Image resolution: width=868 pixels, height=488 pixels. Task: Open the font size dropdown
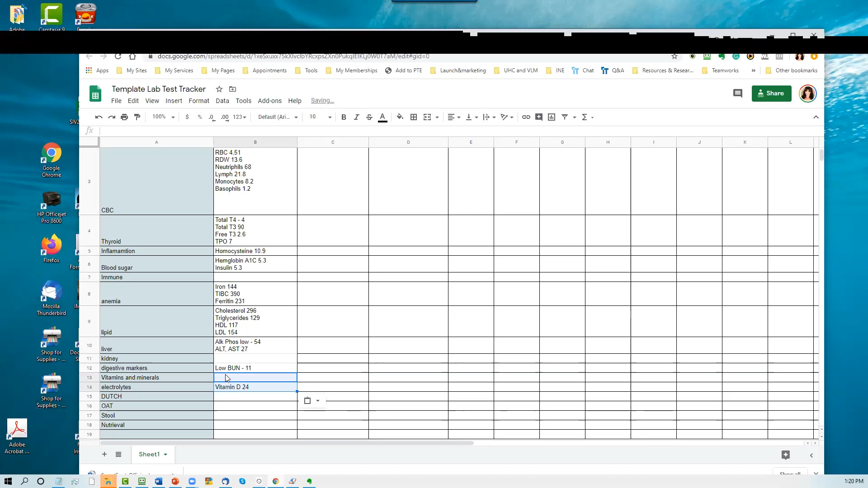point(320,117)
